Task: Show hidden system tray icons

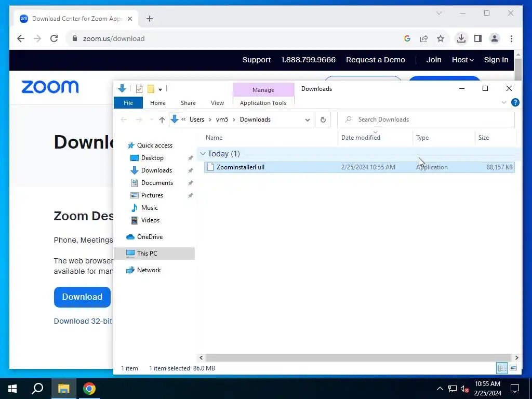Action: click(440, 389)
